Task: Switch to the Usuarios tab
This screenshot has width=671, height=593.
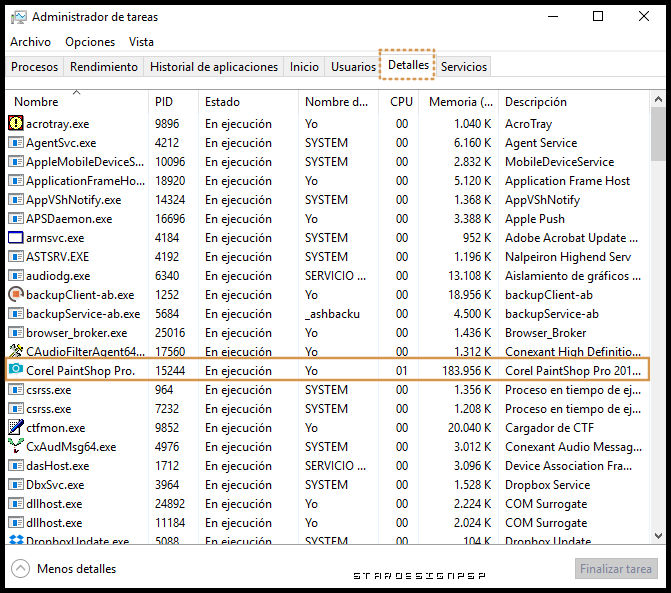Action: tap(353, 67)
